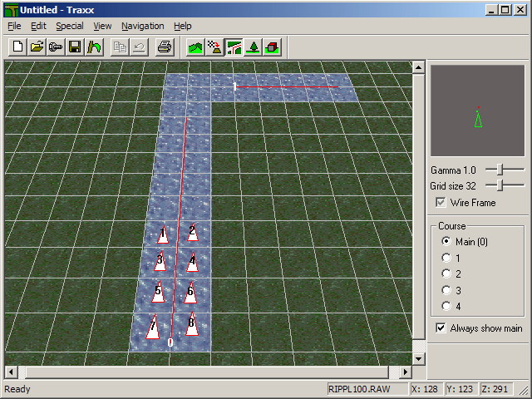Image resolution: width=532 pixels, height=399 pixels.
Task: Adjust the Gamma slider
Action: (501, 170)
